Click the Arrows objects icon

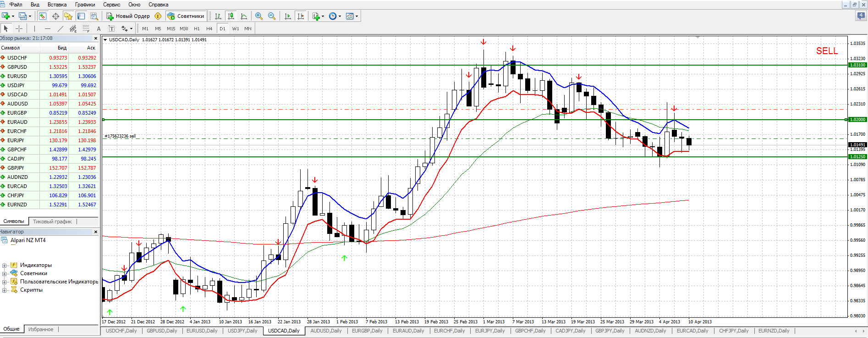[x=124, y=28]
